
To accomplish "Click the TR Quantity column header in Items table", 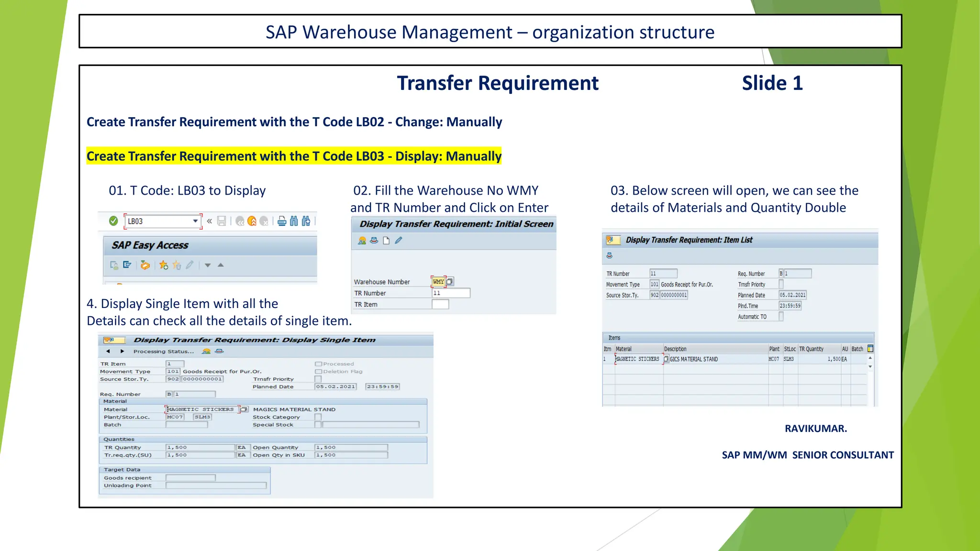I will tap(819, 349).
